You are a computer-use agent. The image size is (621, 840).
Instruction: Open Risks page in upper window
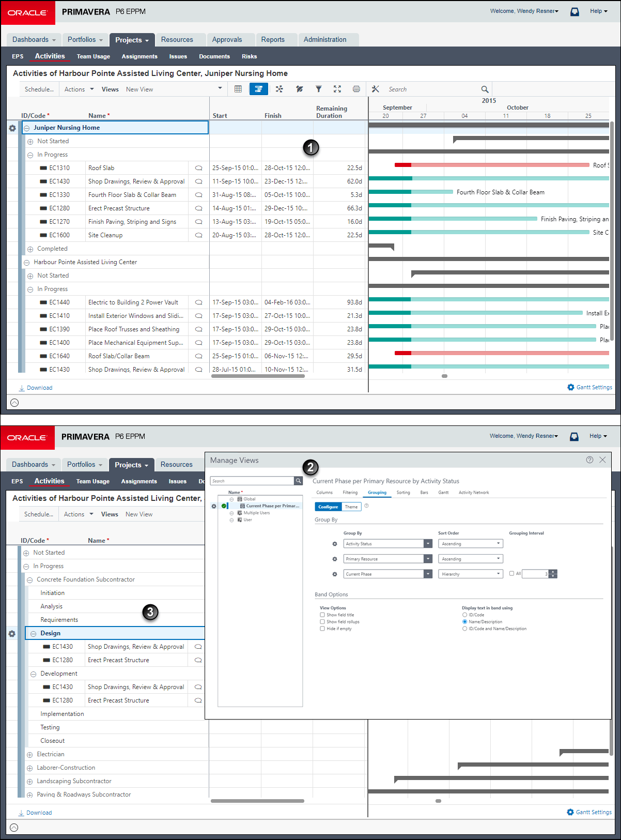pyautogui.click(x=250, y=56)
